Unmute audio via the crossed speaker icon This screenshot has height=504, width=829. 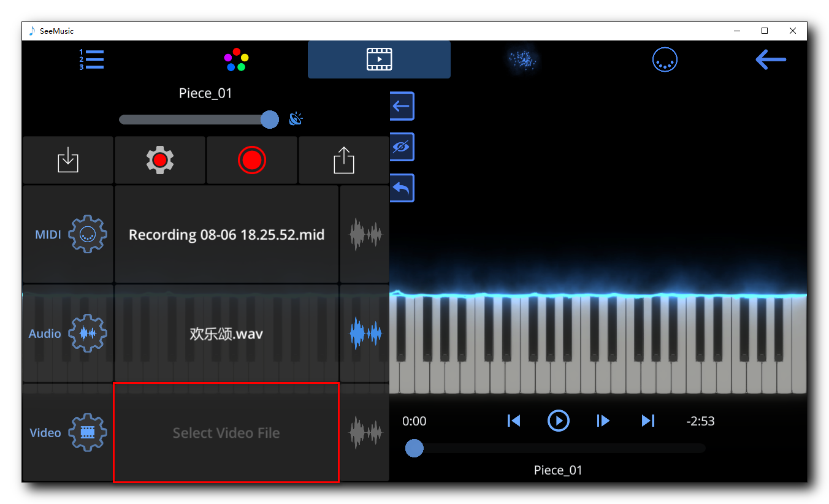[x=296, y=119]
